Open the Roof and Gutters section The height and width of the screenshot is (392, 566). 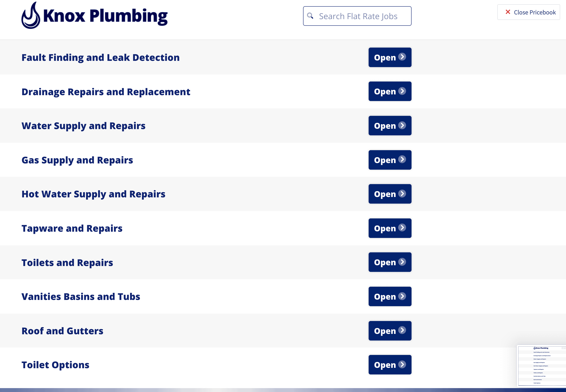[390, 331]
